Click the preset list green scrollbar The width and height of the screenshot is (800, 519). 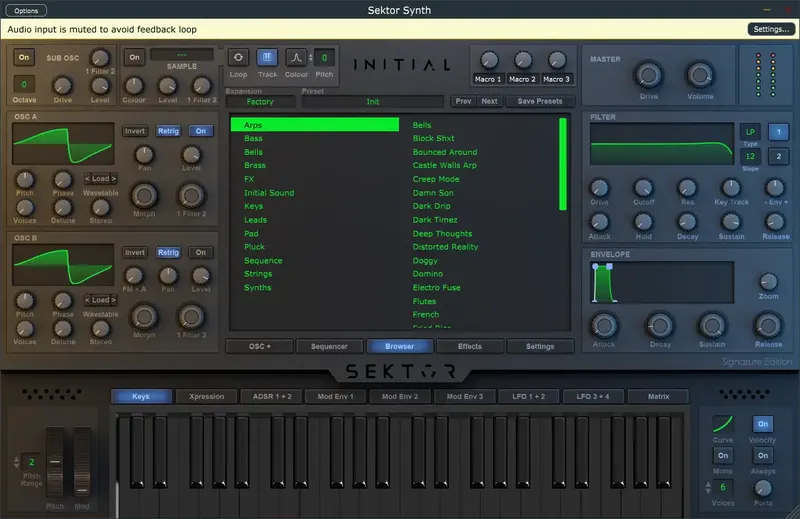[x=563, y=164]
